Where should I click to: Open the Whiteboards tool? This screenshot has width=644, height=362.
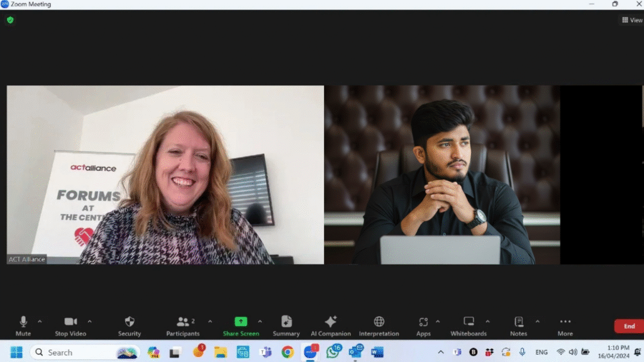469,324
